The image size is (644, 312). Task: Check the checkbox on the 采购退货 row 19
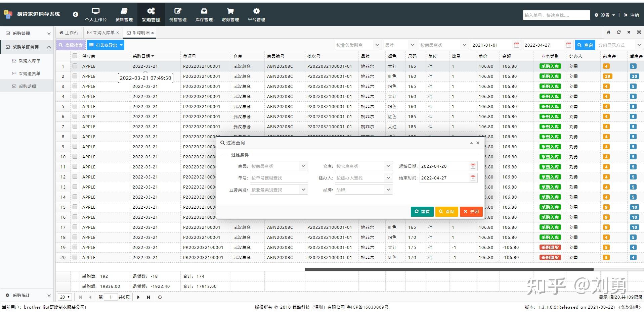click(x=75, y=247)
